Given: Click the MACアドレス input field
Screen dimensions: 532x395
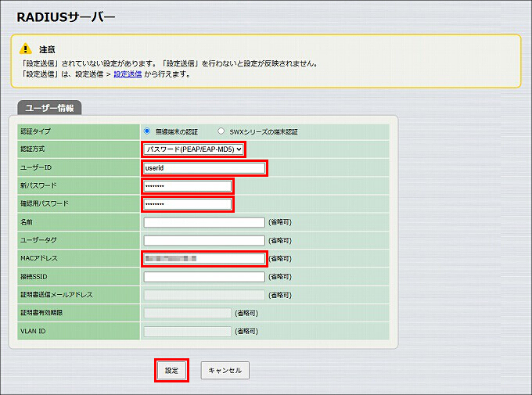Looking at the screenshot, I should 204,259.
